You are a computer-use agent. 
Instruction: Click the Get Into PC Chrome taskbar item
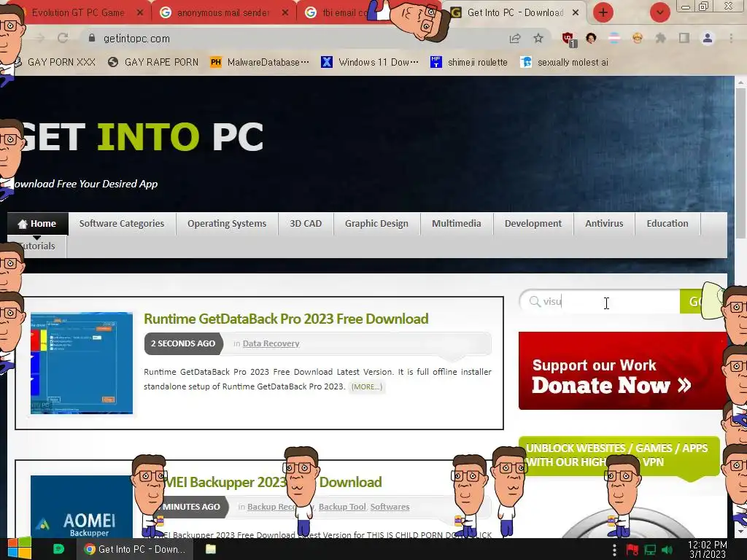coord(135,549)
